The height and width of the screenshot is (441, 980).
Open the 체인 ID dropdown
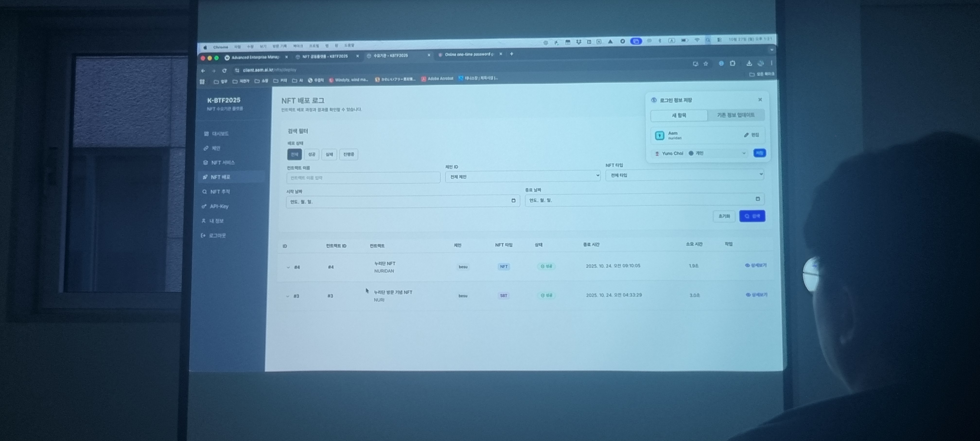[x=522, y=176]
